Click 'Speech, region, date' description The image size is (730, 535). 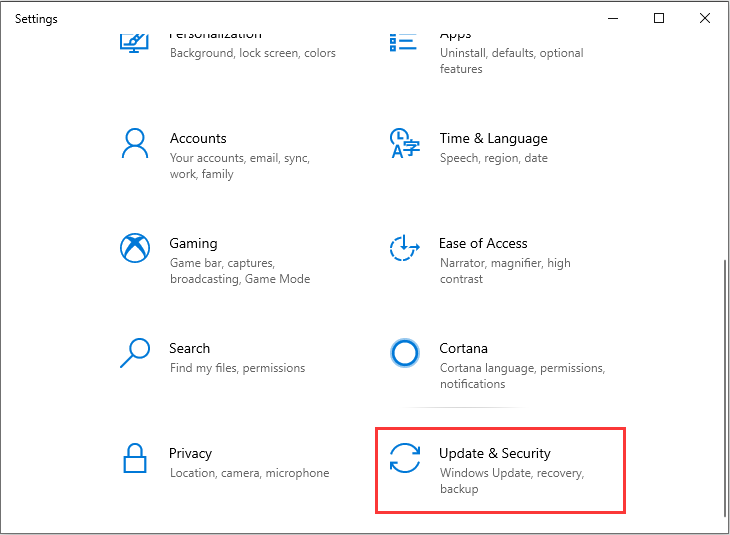click(x=493, y=158)
